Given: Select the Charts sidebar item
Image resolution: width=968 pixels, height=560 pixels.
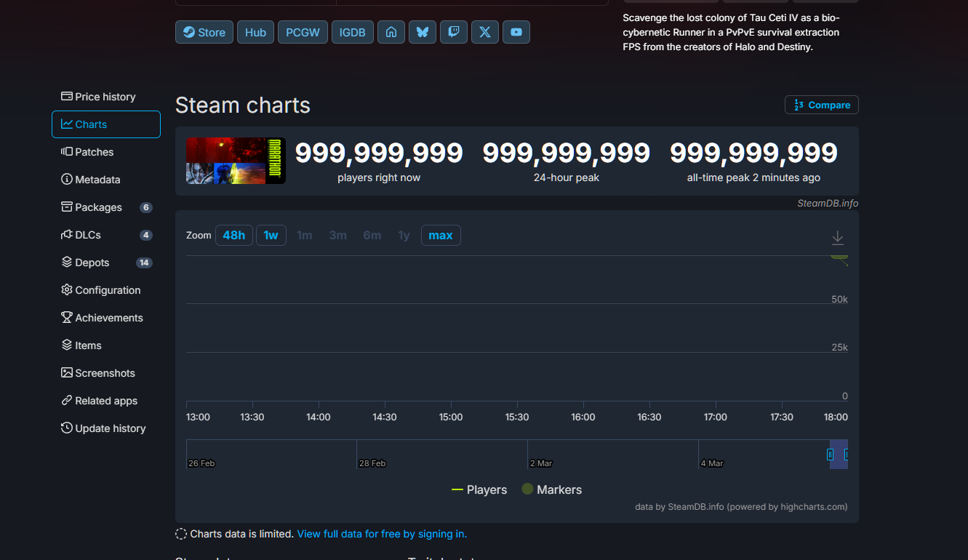Looking at the screenshot, I should 106,124.
